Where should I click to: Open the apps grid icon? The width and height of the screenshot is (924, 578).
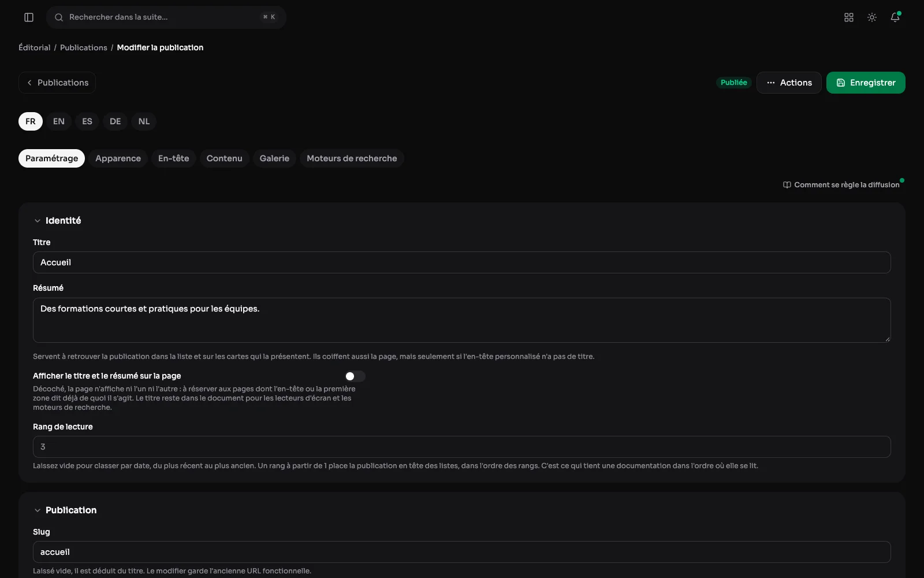tap(849, 17)
